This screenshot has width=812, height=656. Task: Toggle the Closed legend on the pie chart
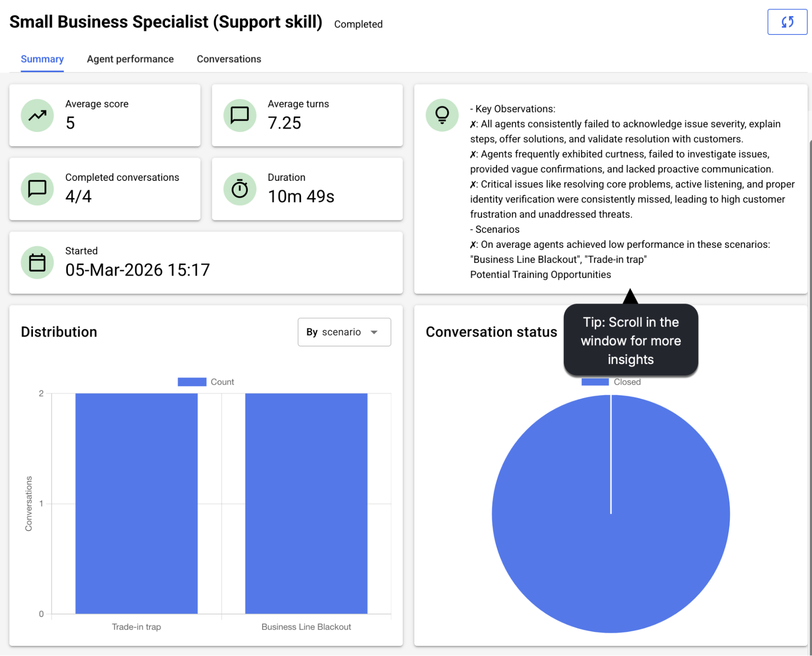click(611, 381)
